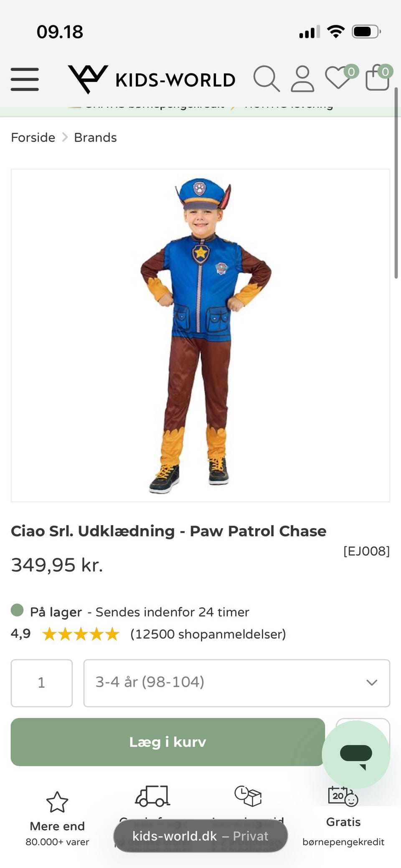The width and height of the screenshot is (401, 868).
Task: Open the shopping bag cart icon
Action: coord(378,78)
